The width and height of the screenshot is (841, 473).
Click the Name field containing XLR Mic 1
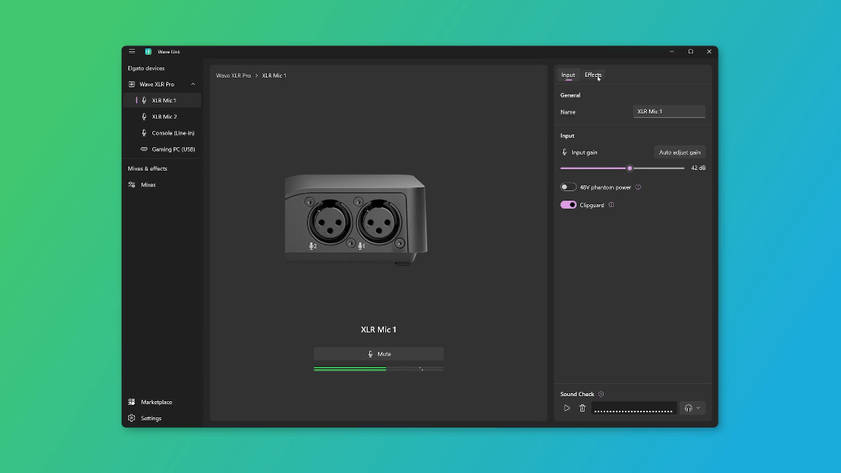click(669, 112)
